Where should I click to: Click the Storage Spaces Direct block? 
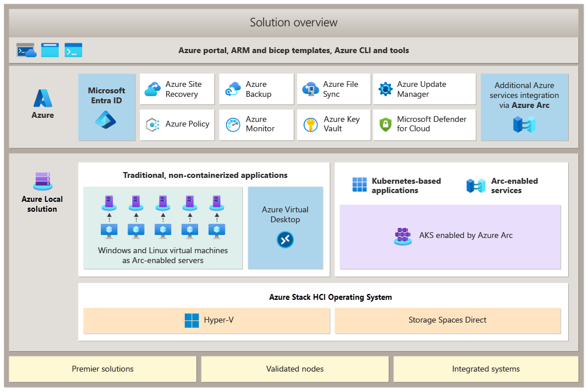click(447, 320)
